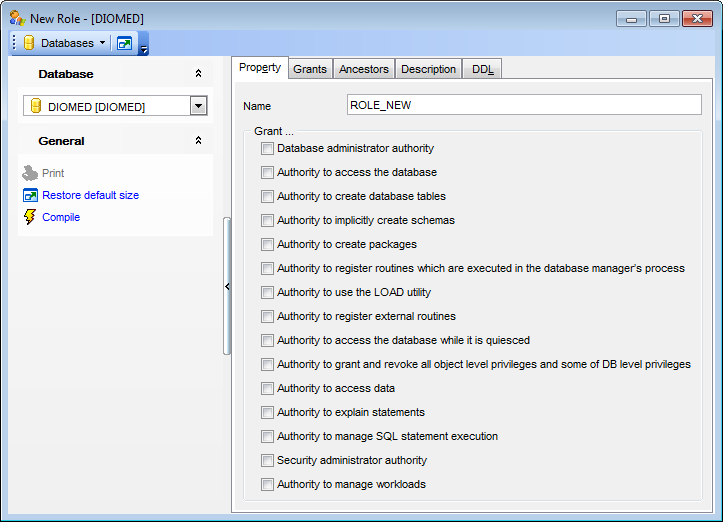This screenshot has width=723, height=522.
Task: Switch to the Ancestors tab
Action: 364,69
